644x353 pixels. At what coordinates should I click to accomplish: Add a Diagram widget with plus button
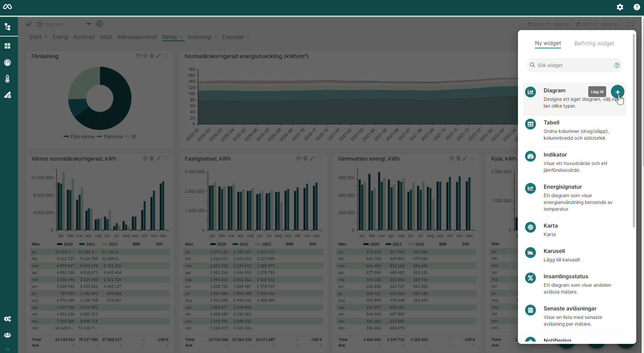click(617, 92)
